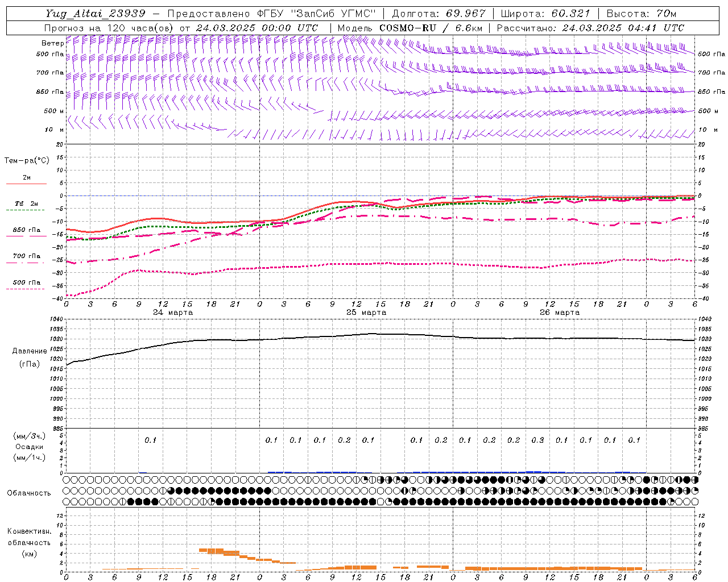Viewport: 728px width, 582px height.
Task: Click the Широта: 60.321 latitude value
Action: [x=545, y=14]
